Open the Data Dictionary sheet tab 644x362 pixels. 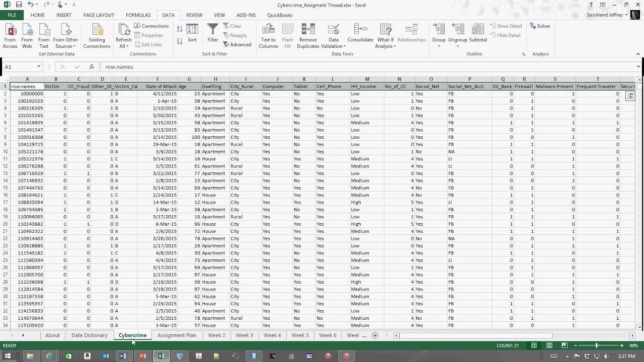(90, 335)
